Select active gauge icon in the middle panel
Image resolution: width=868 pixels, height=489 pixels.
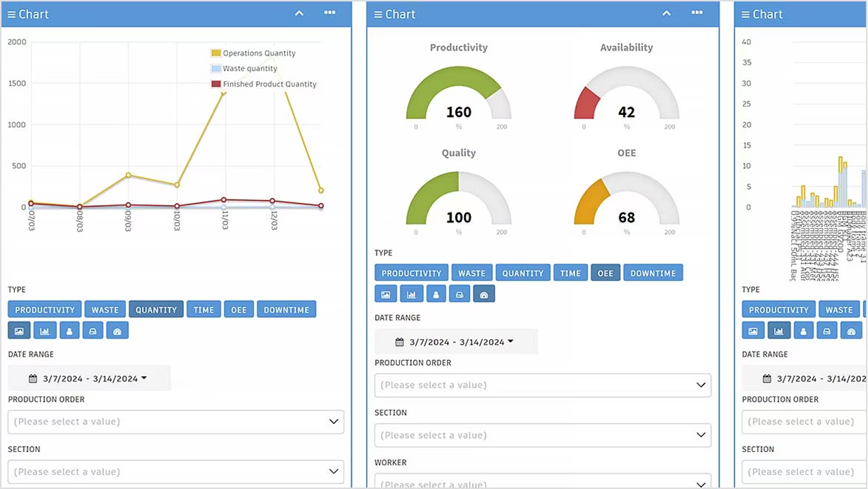coord(484,294)
